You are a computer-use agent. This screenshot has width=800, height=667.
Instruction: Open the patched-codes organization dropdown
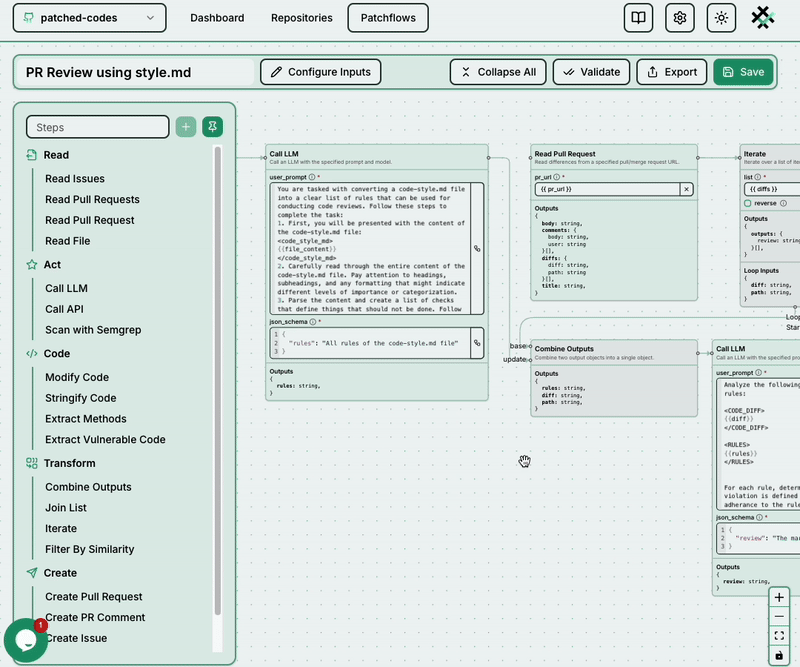click(x=90, y=18)
